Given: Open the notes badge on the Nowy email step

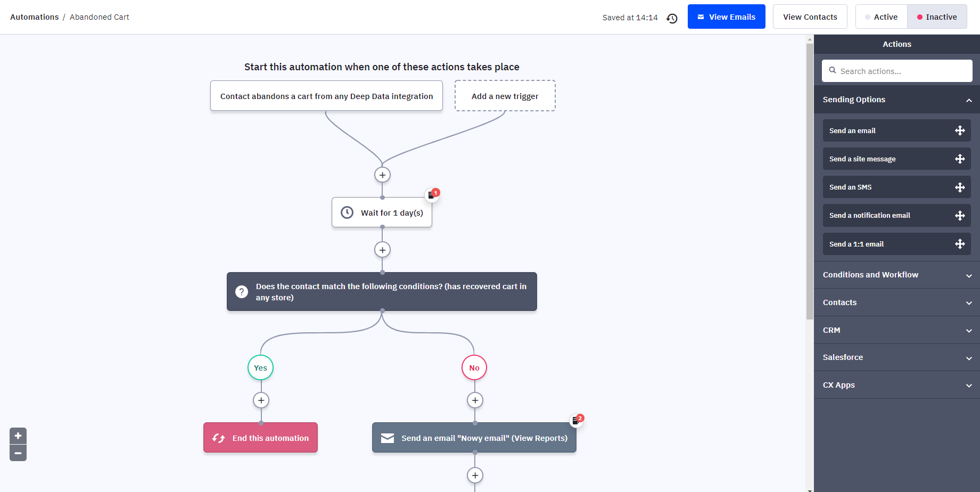Looking at the screenshot, I should tap(576, 420).
